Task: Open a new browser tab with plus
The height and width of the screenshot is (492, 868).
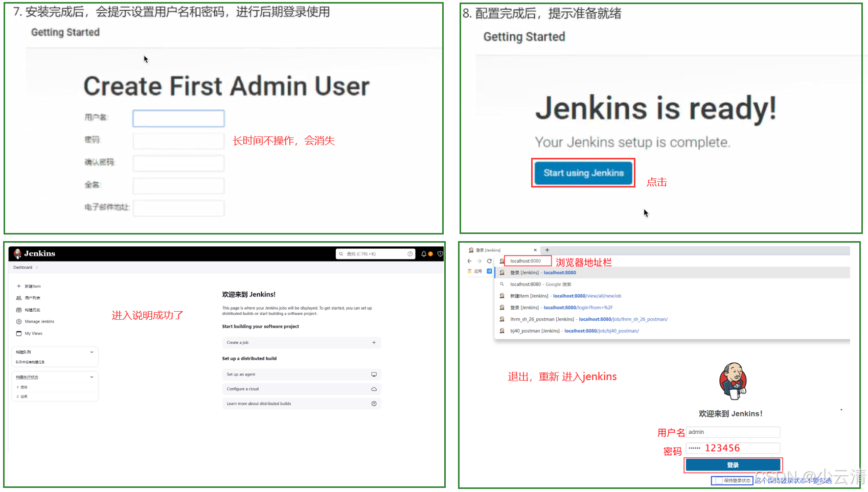Action: click(x=547, y=250)
